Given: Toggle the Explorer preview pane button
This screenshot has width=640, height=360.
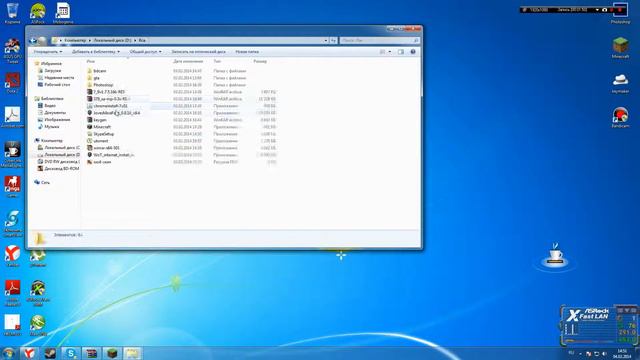Looking at the screenshot, I should pos(401,52).
